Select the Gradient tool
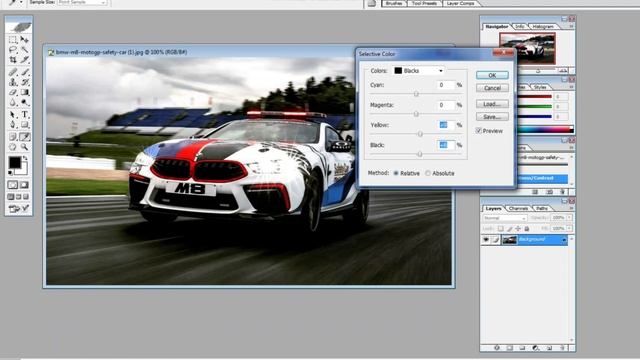640x360 pixels. (24, 93)
